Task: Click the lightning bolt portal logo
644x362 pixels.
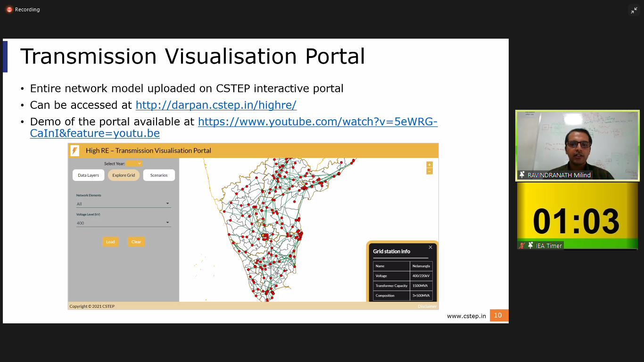Action: tap(74, 151)
